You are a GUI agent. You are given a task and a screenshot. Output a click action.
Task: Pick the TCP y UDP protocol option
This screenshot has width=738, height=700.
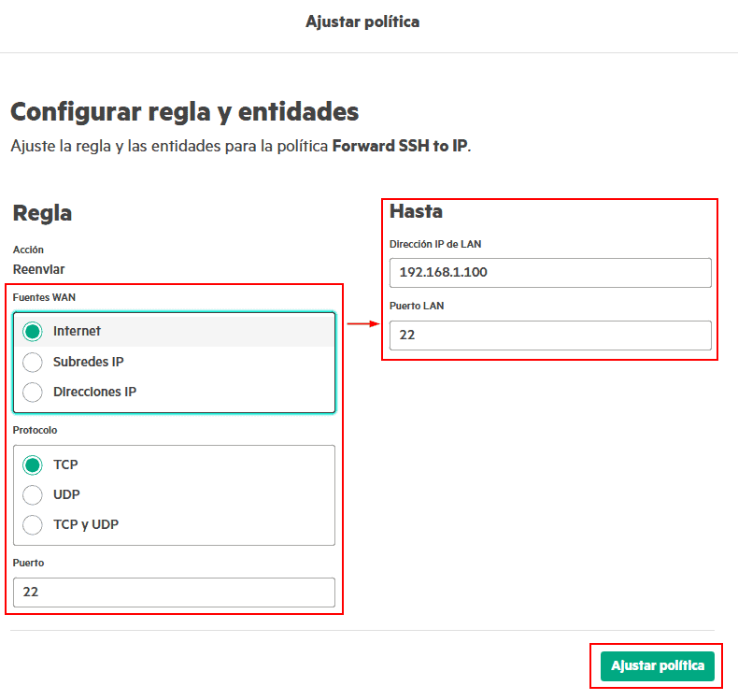(x=33, y=525)
